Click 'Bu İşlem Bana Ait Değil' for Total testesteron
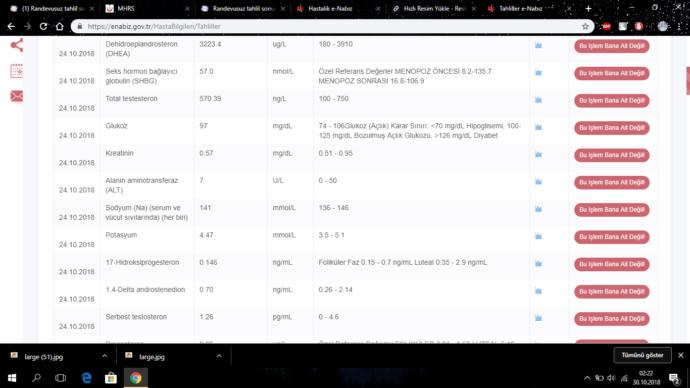 612,100
